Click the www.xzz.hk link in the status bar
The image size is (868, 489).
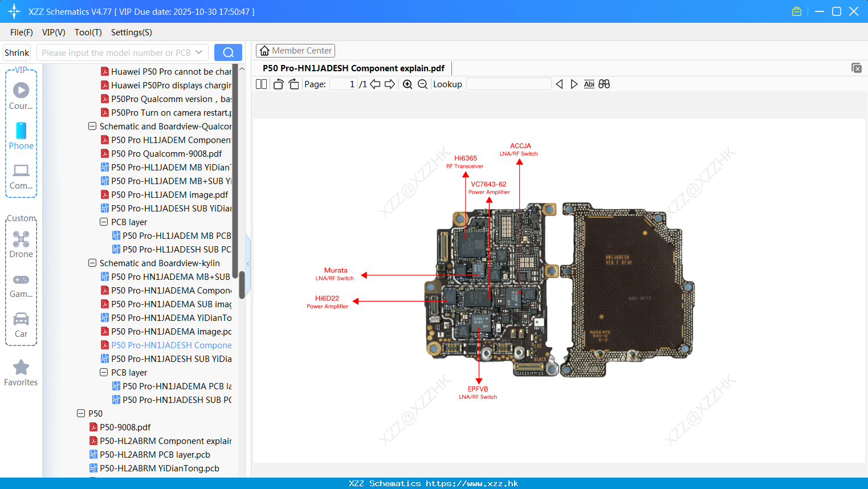472,483
